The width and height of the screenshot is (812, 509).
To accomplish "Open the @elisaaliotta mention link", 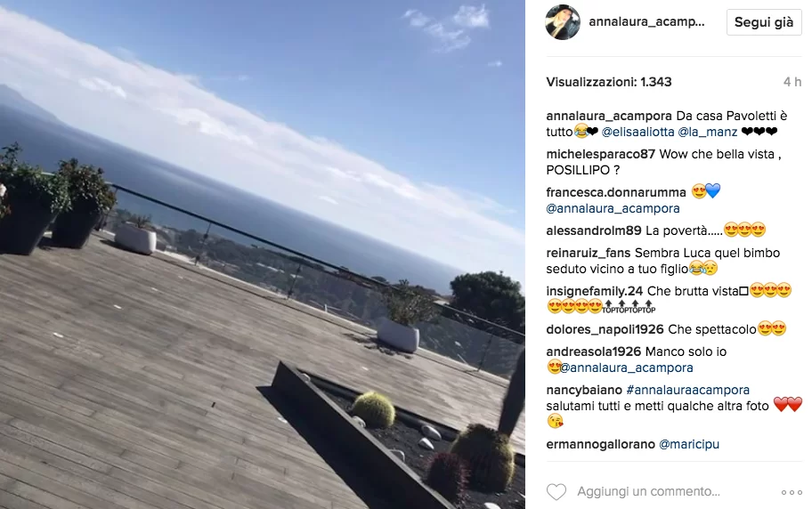I will pos(638,132).
